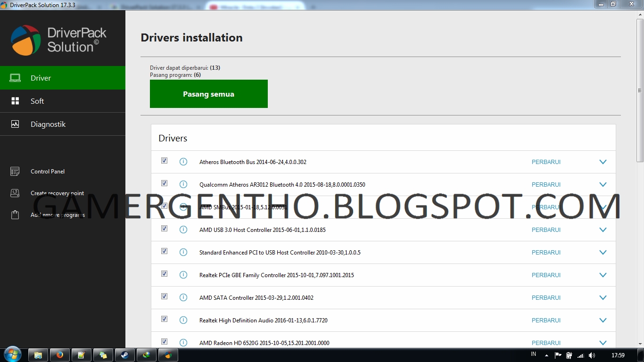Click the vertical scrollbar of driver list
The height and width of the screenshot is (362, 644).
tap(640, 91)
